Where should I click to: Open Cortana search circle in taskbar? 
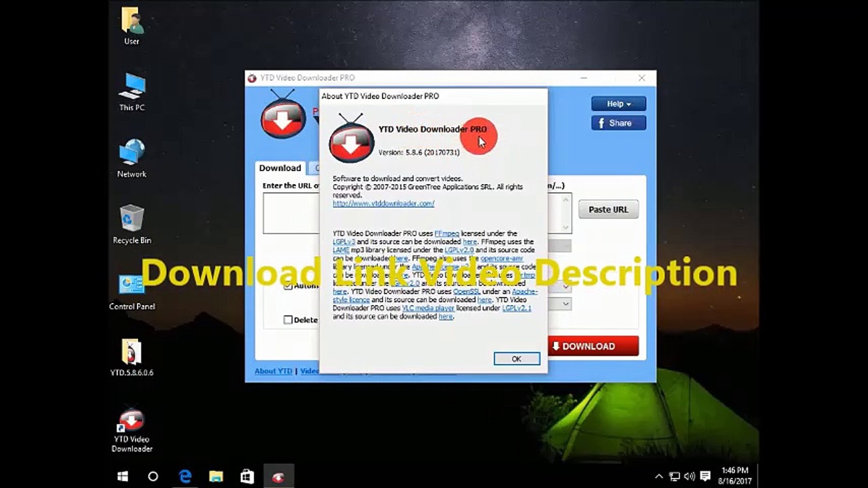(x=153, y=476)
